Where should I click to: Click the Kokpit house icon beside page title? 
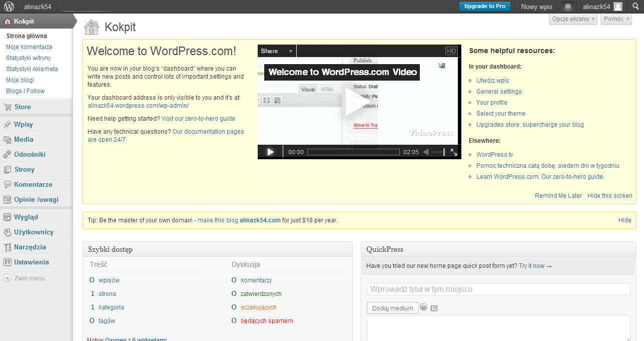(x=92, y=27)
